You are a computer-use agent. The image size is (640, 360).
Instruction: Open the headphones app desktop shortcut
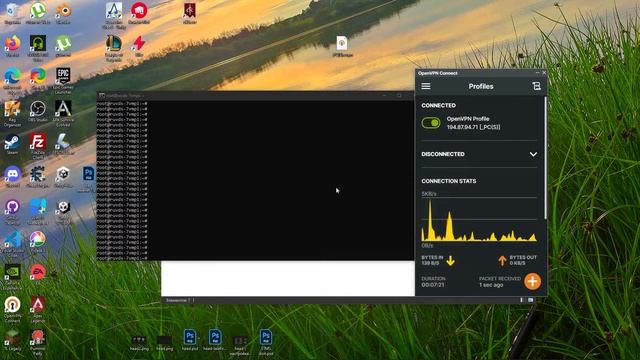[38, 48]
